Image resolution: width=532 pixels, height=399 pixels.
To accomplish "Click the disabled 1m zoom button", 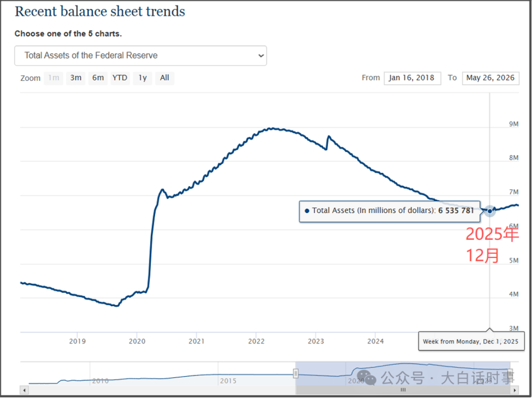I will (54, 78).
